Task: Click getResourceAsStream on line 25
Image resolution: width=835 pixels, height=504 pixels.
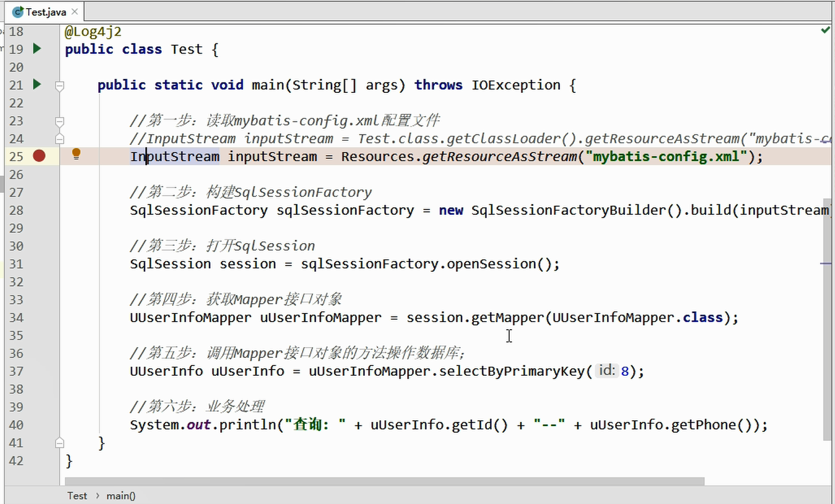Action: (x=499, y=156)
